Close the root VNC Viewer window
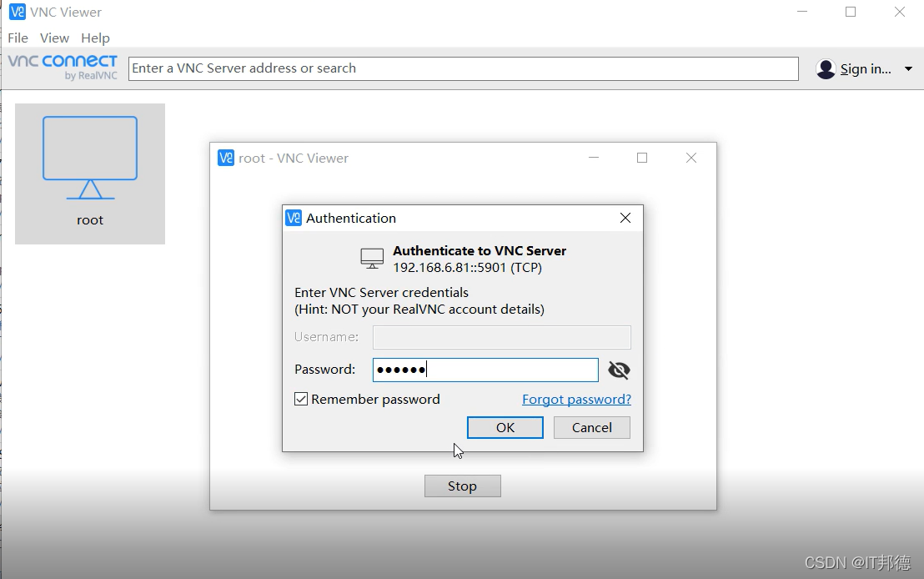 (691, 158)
